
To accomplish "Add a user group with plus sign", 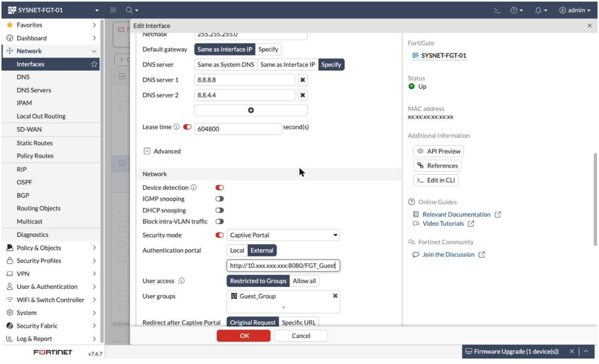I will 284,307.
